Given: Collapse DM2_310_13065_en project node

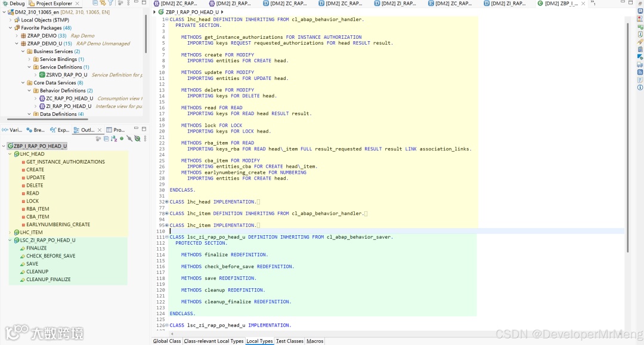Looking at the screenshot, I should coord(4,12).
